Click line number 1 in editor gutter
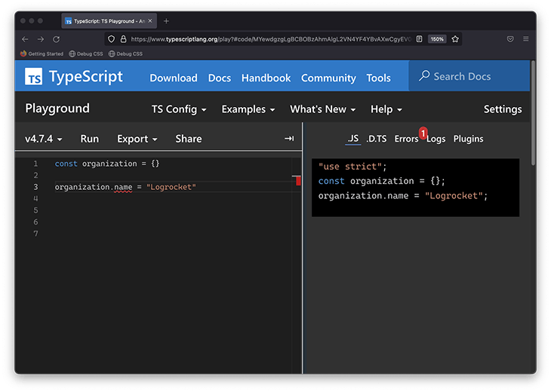Screen dimensions: 551x392 [x=35, y=164]
